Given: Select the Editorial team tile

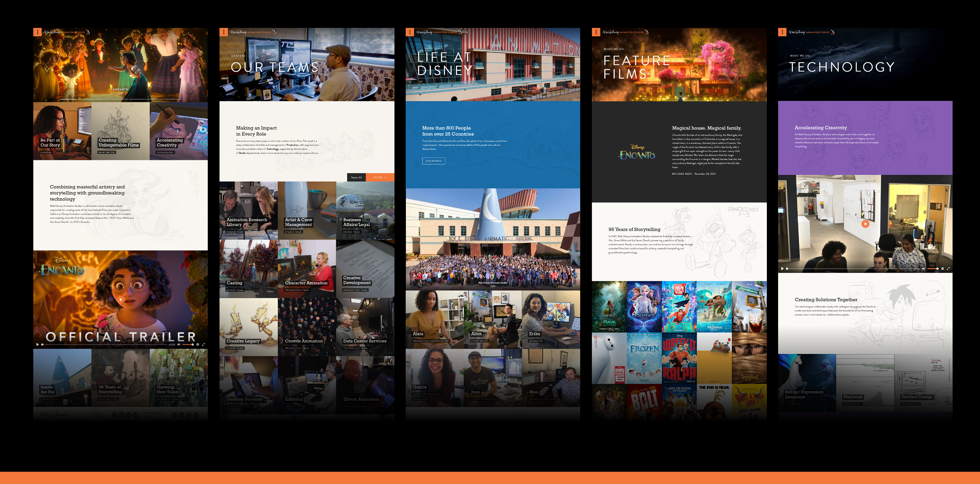Looking at the screenshot, I should coord(307,385).
